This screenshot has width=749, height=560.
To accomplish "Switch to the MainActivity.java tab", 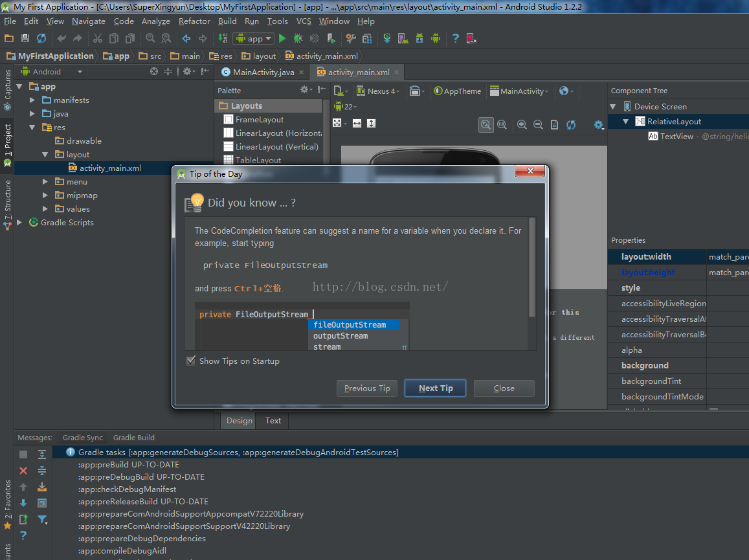I will [x=263, y=73].
